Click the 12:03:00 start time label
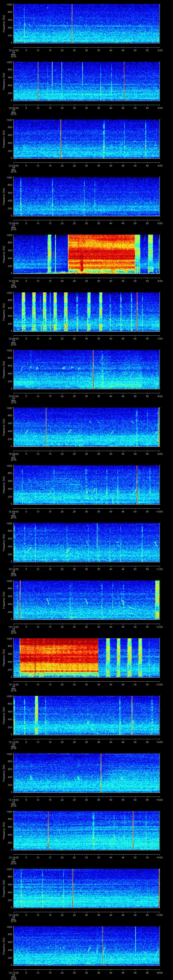 tap(13, 166)
